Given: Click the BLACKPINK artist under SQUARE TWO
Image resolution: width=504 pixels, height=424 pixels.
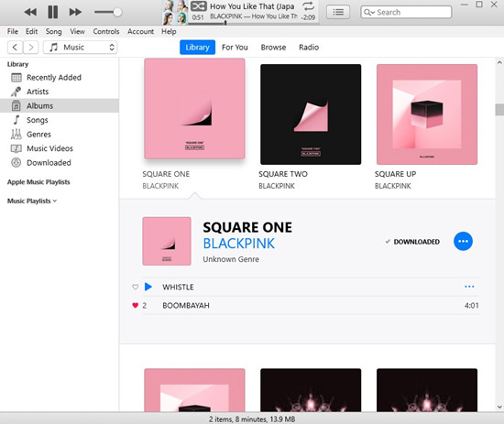Looking at the screenshot, I should tap(277, 186).
